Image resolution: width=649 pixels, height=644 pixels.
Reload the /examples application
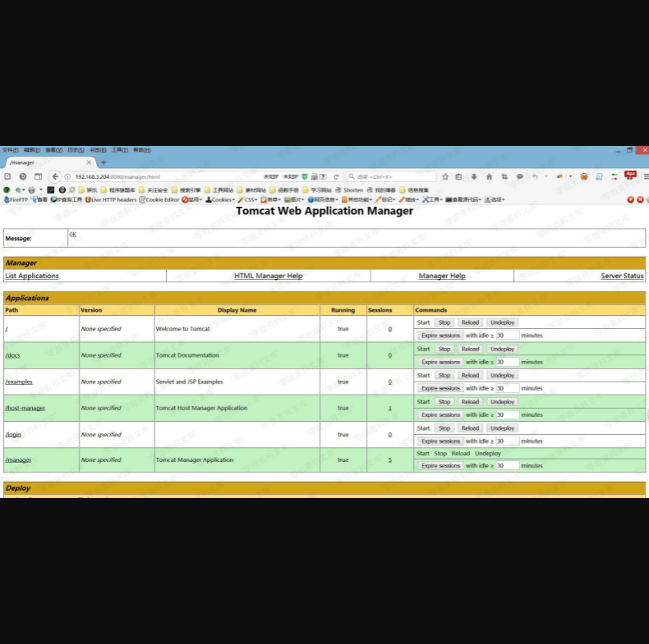(470, 375)
